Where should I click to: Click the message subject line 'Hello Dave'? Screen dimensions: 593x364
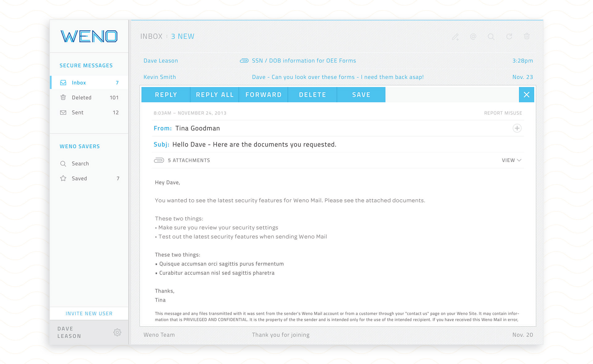[254, 144]
